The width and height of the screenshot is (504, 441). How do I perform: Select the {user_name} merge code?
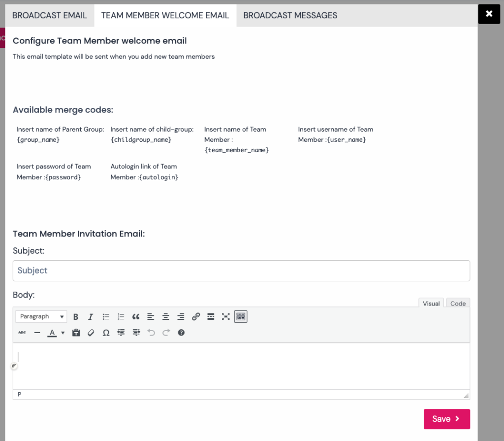point(346,140)
